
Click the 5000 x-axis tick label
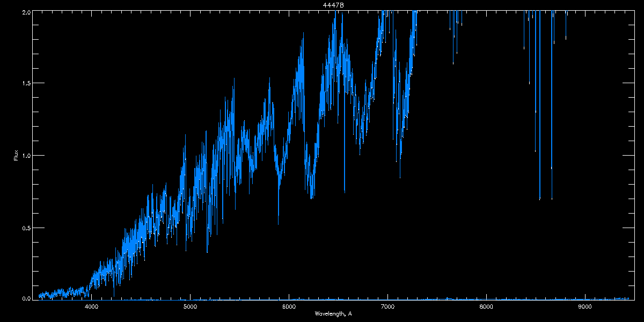pos(191,306)
